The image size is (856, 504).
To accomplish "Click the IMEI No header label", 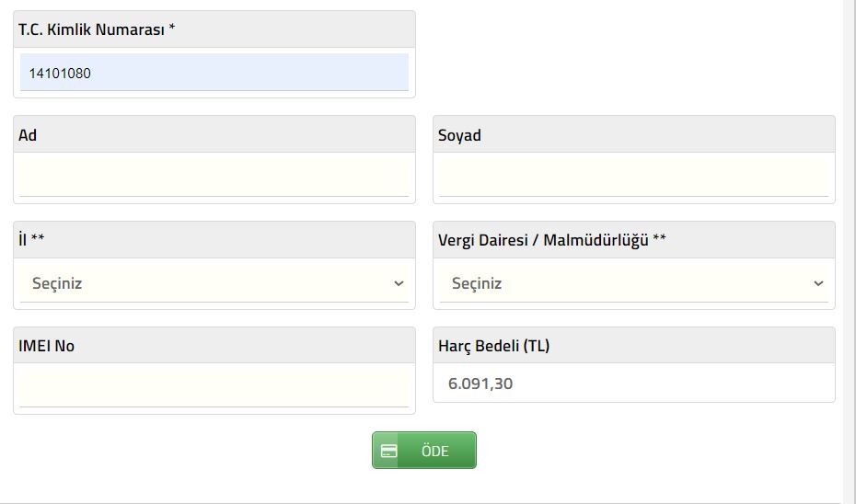I will click(x=46, y=346).
